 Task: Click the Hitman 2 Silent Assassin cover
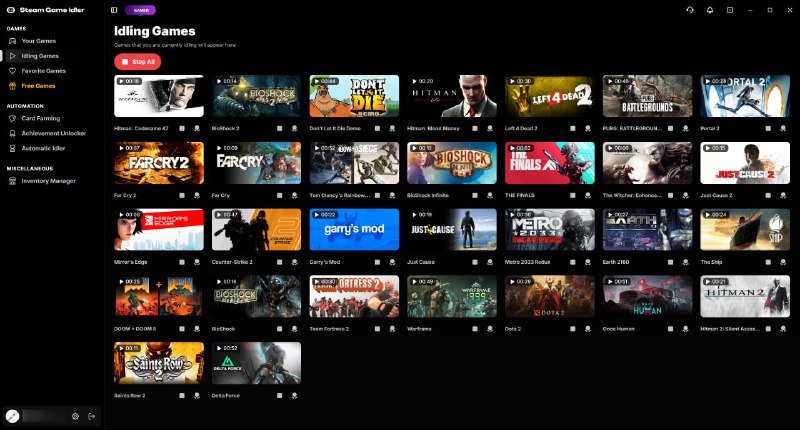pyautogui.click(x=745, y=296)
